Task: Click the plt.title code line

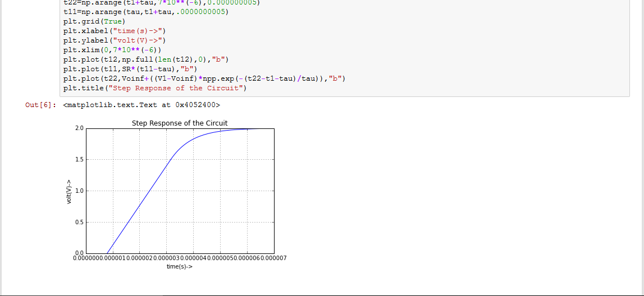Action: tap(155, 88)
